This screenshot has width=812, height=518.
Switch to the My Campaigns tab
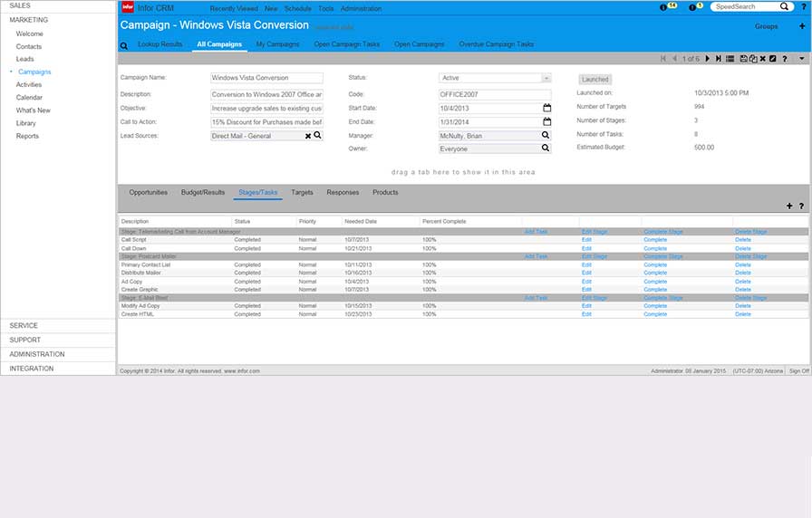(x=277, y=44)
